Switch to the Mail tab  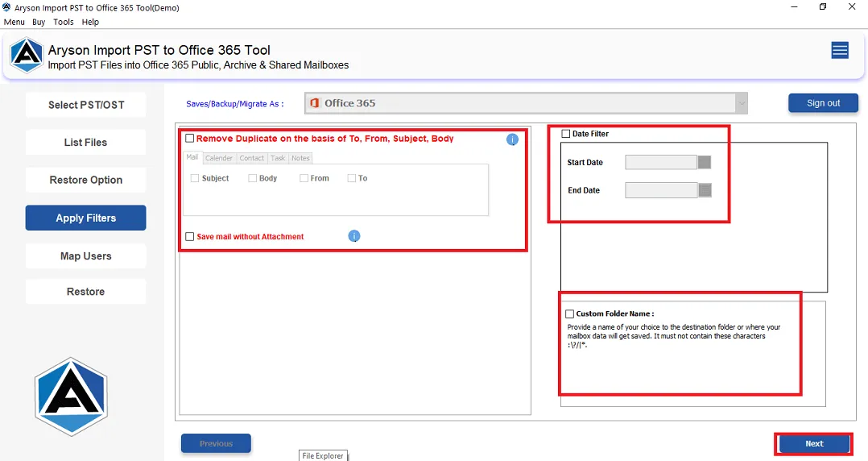pos(192,157)
